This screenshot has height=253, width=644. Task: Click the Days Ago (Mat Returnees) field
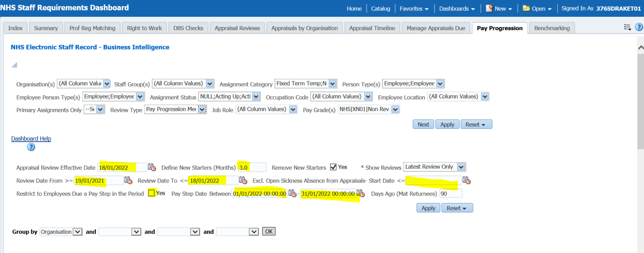(451, 193)
